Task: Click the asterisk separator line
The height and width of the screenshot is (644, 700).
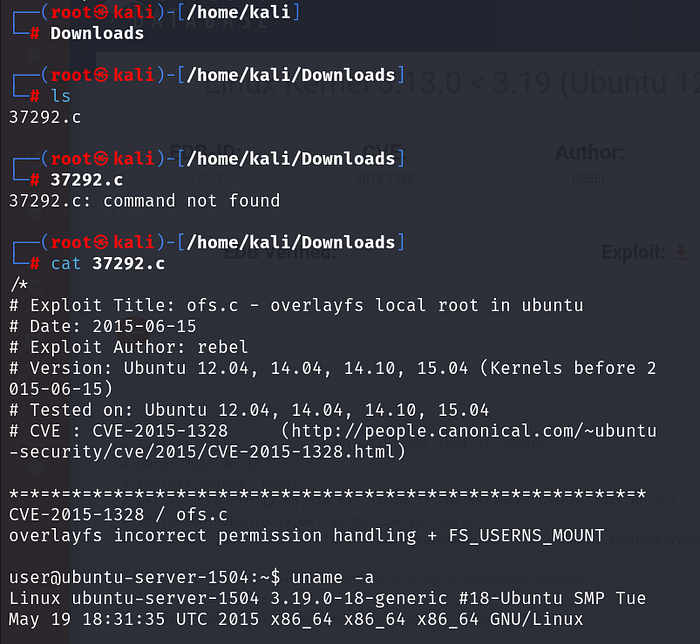Action: click(327, 494)
